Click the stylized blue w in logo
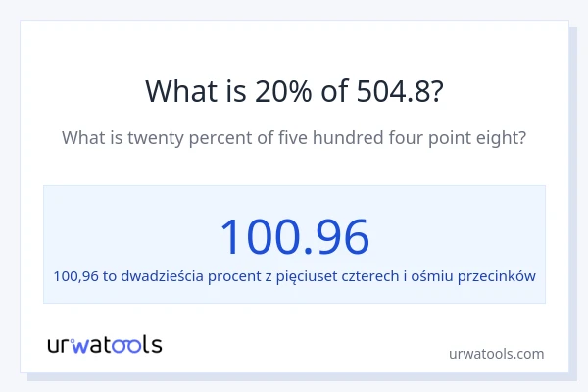 [81, 345]
